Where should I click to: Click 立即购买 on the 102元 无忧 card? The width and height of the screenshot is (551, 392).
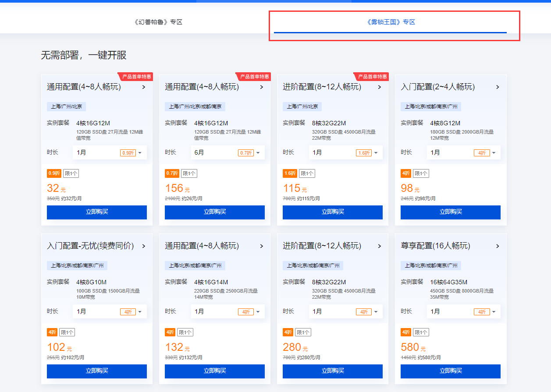[x=97, y=371]
